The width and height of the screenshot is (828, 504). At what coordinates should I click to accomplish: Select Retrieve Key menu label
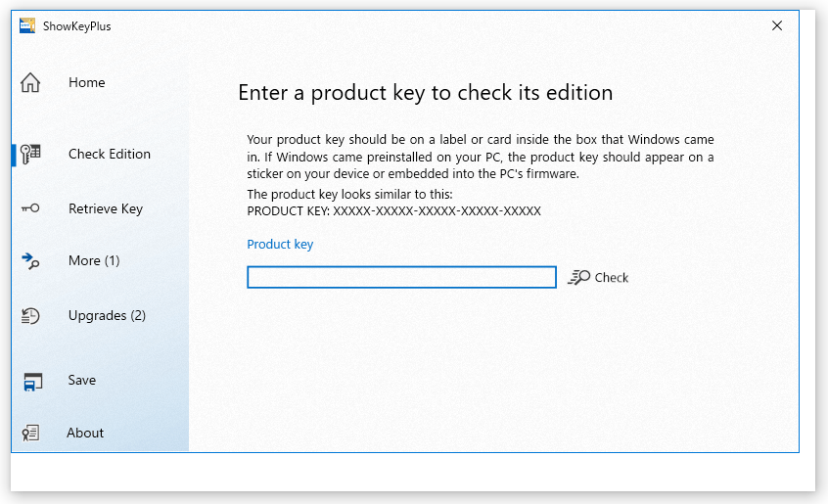click(x=106, y=209)
